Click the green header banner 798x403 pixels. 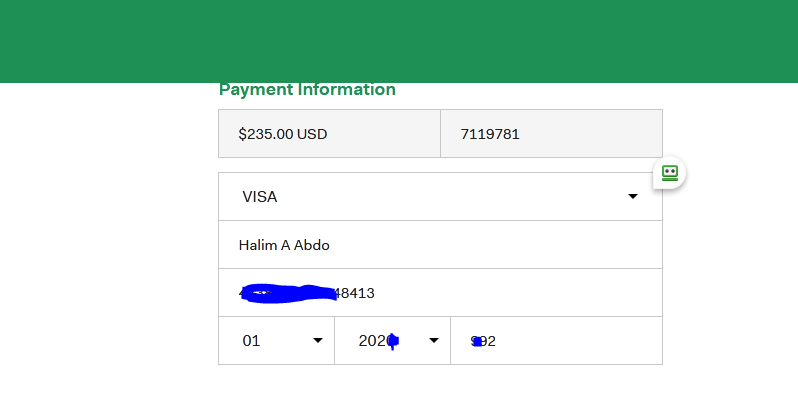[399, 40]
